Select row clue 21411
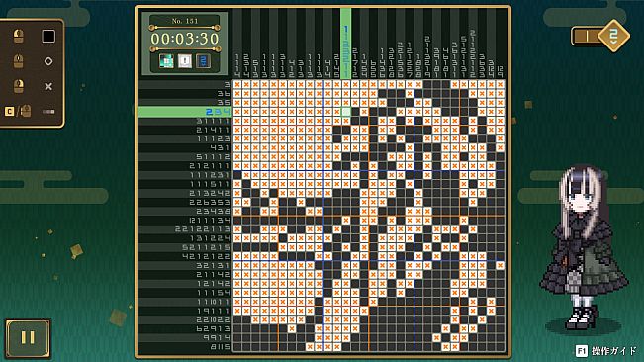 click(185, 130)
